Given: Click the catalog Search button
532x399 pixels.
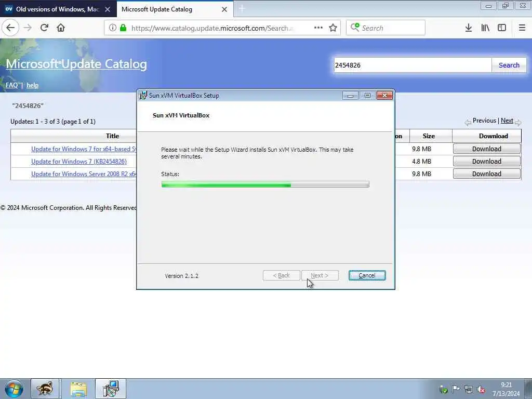Looking at the screenshot, I should tap(509, 65).
